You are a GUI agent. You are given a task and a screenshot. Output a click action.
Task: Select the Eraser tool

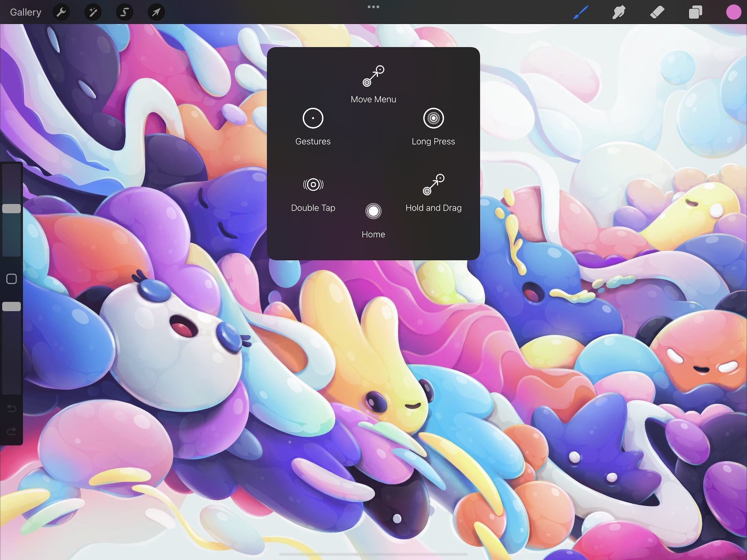(657, 12)
